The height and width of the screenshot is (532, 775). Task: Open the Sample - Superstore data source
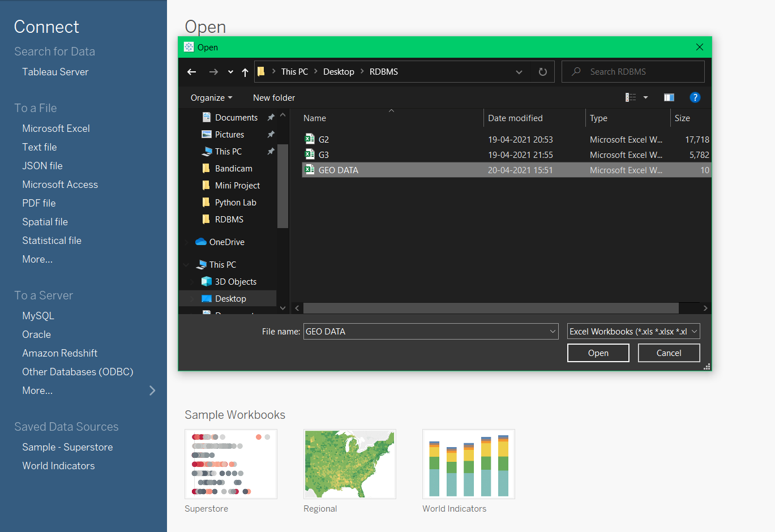pos(67,447)
